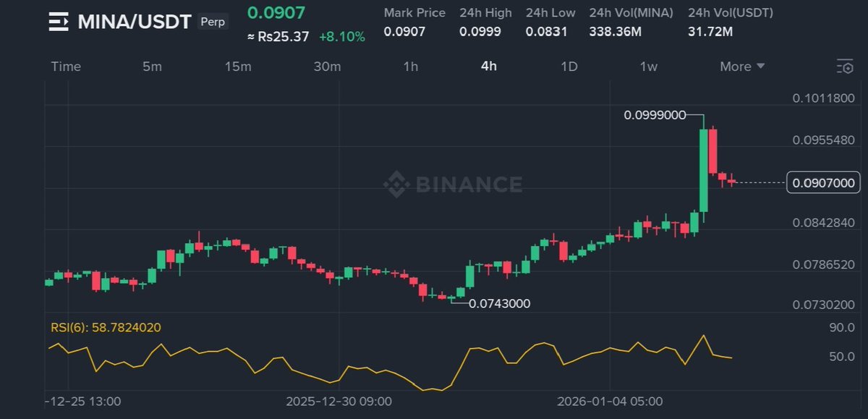This screenshot has width=868, height=419.
Task: Click the 0.0955480 price axis label
Action: point(824,140)
